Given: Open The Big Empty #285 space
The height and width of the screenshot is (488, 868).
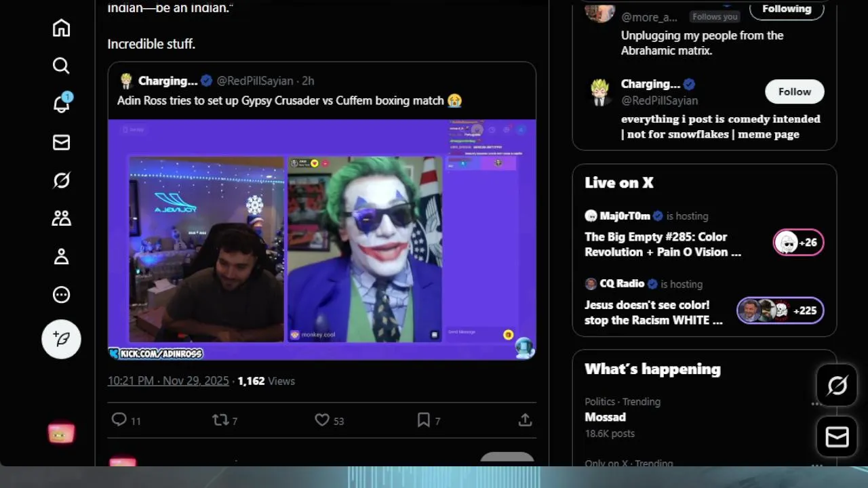Looking at the screenshot, I should point(663,244).
